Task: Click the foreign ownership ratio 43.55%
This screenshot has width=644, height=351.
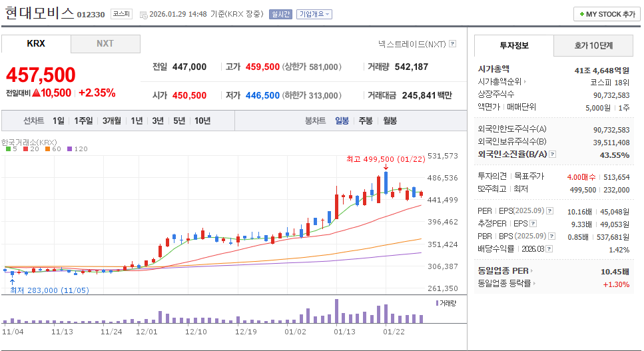Action: click(x=615, y=155)
